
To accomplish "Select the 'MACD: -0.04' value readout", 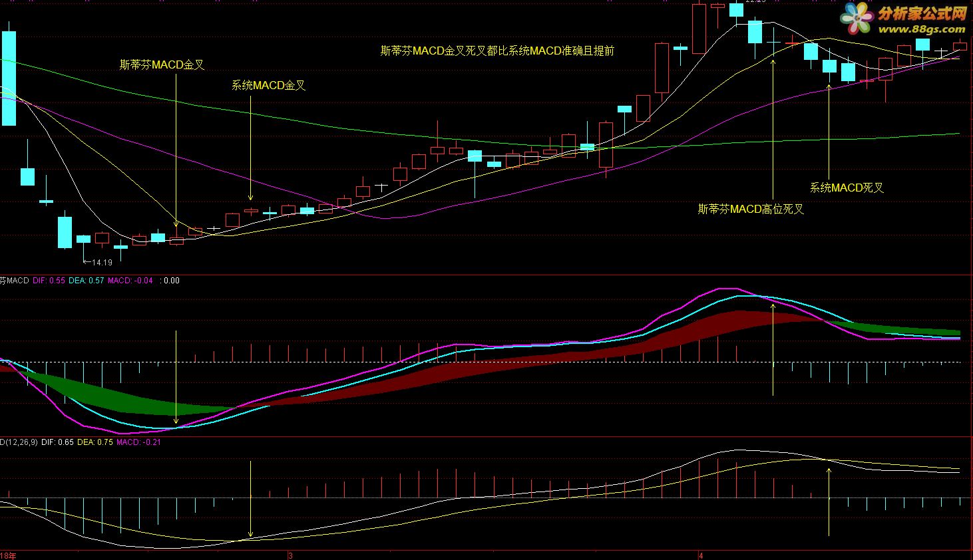I will (130, 281).
